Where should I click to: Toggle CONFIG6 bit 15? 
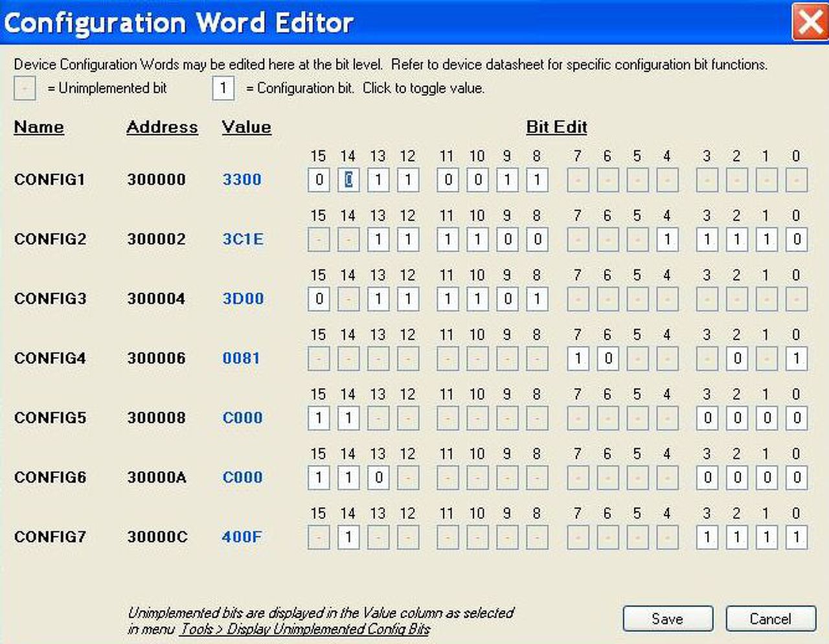click(319, 477)
